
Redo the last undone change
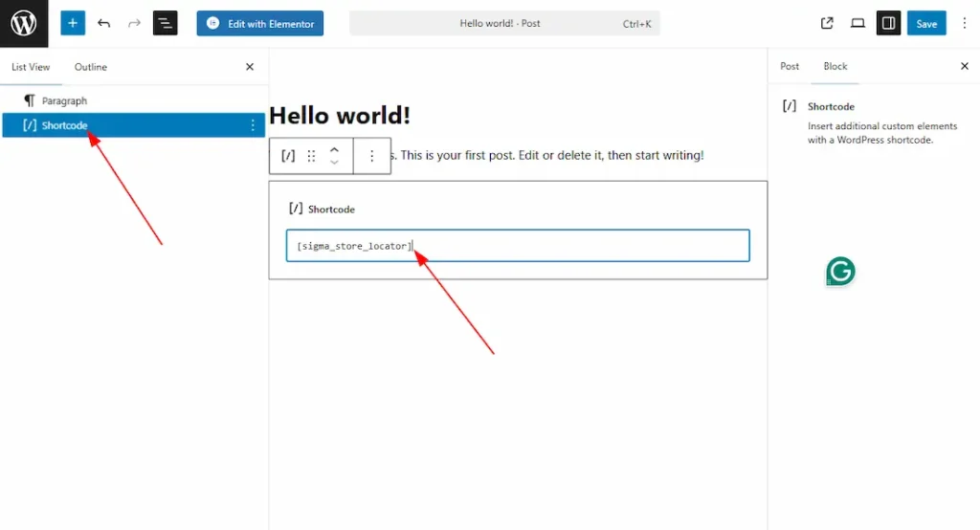134,23
